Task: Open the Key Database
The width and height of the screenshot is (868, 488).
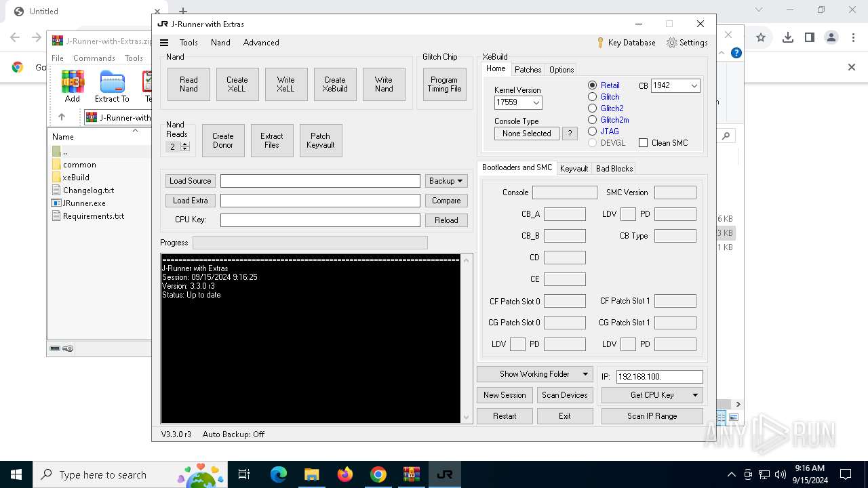Action: [626, 43]
